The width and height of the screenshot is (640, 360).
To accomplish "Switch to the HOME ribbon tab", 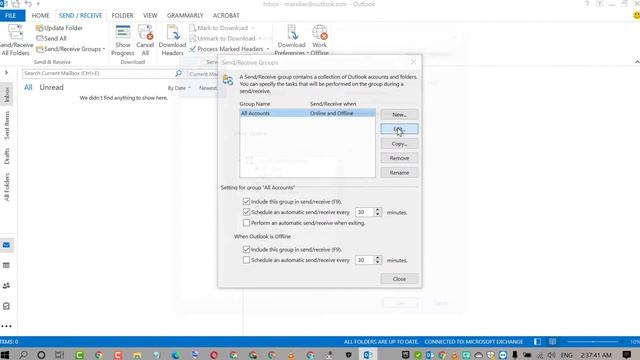I will tap(40, 16).
